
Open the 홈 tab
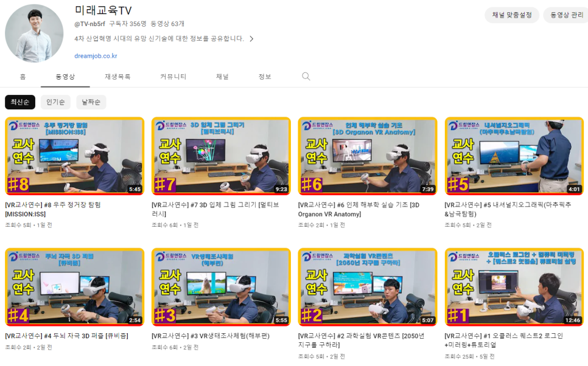click(x=23, y=77)
